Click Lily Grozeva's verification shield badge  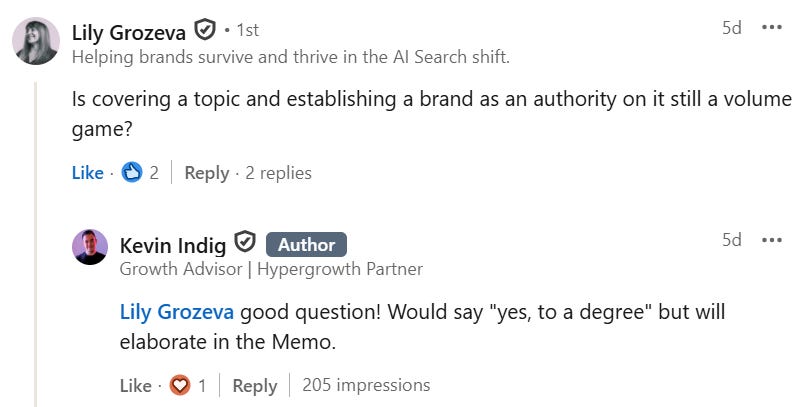pyautogui.click(x=204, y=30)
